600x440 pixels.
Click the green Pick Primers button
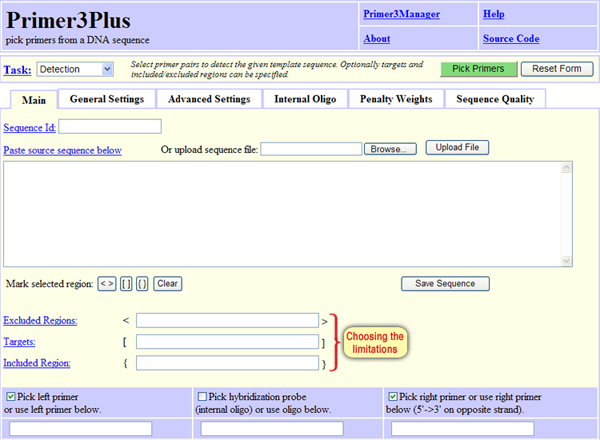point(479,69)
